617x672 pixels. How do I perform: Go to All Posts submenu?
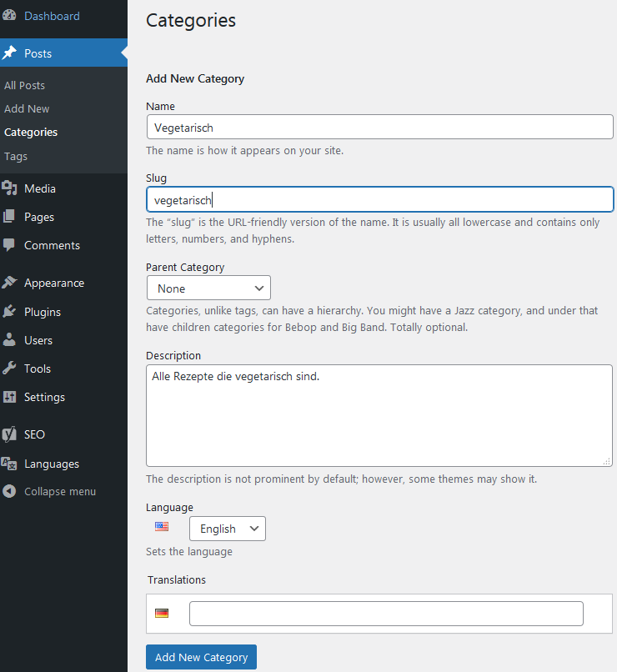[24, 85]
